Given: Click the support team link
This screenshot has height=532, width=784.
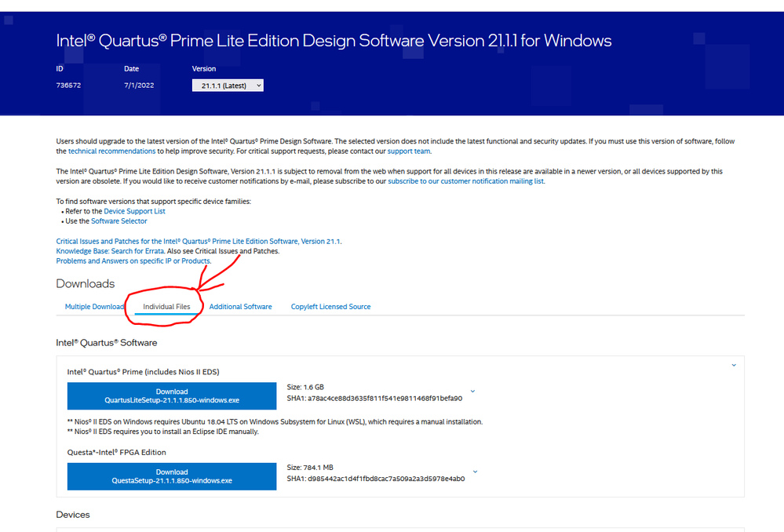Looking at the screenshot, I should point(409,151).
